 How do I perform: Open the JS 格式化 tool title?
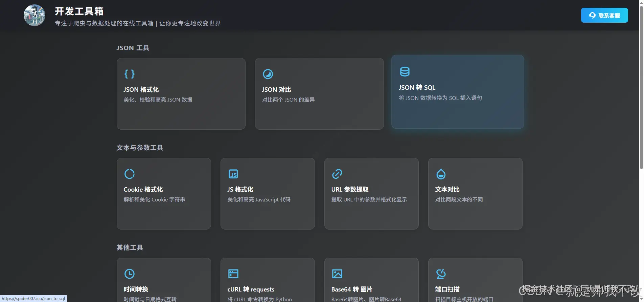coord(240,190)
